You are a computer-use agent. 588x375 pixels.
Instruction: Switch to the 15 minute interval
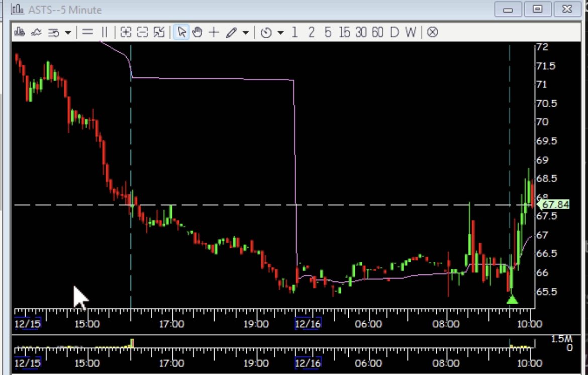344,33
